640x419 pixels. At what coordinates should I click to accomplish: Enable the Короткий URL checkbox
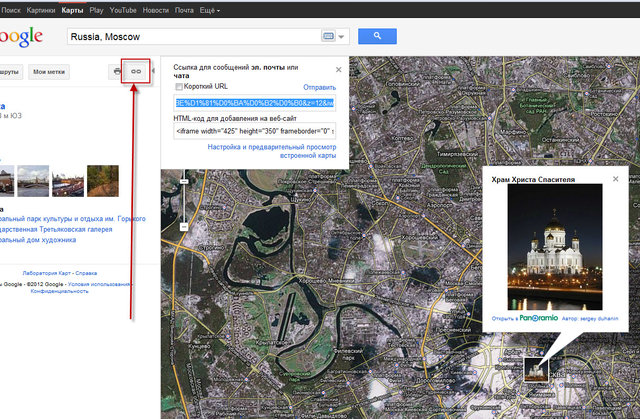click(180, 87)
